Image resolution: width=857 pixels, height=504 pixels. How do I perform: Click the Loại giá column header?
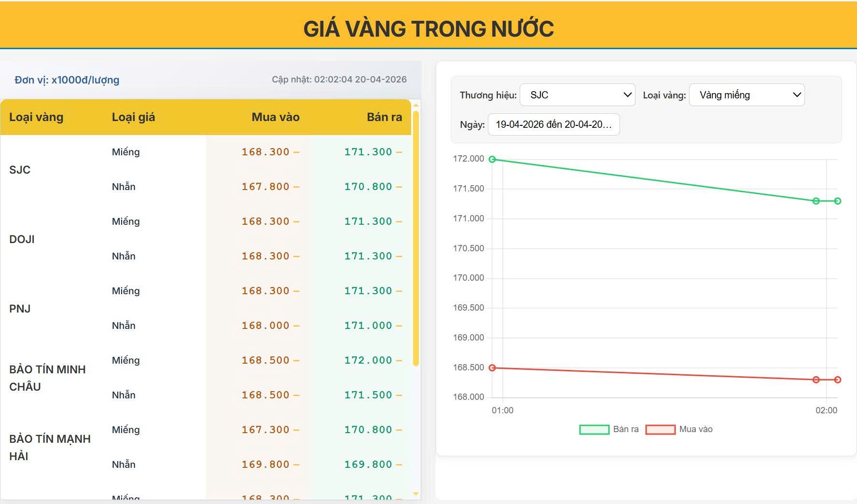[133, 117]
